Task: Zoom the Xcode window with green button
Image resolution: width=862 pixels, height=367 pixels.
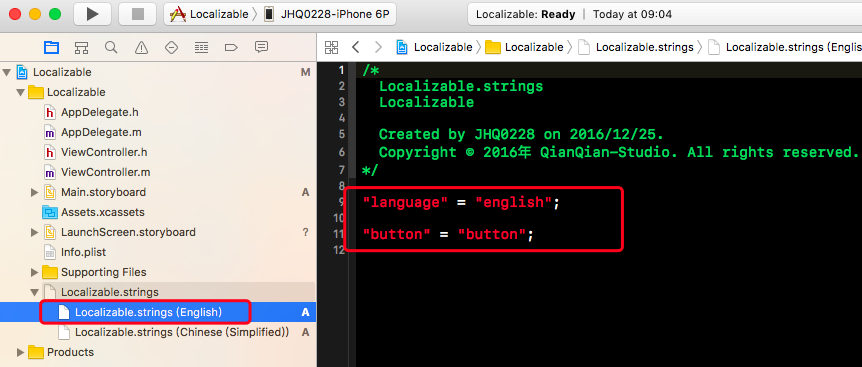Action: pos(55,14)
